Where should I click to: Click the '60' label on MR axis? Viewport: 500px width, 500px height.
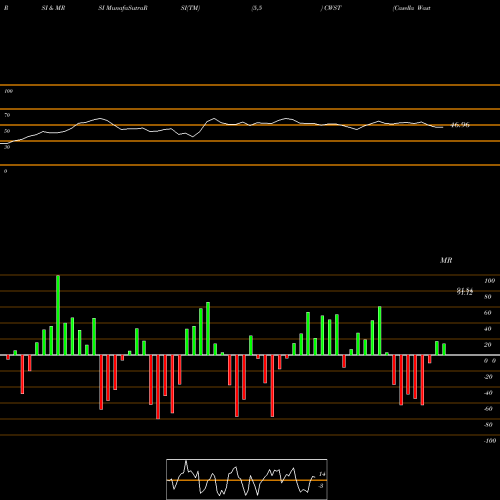487,313
